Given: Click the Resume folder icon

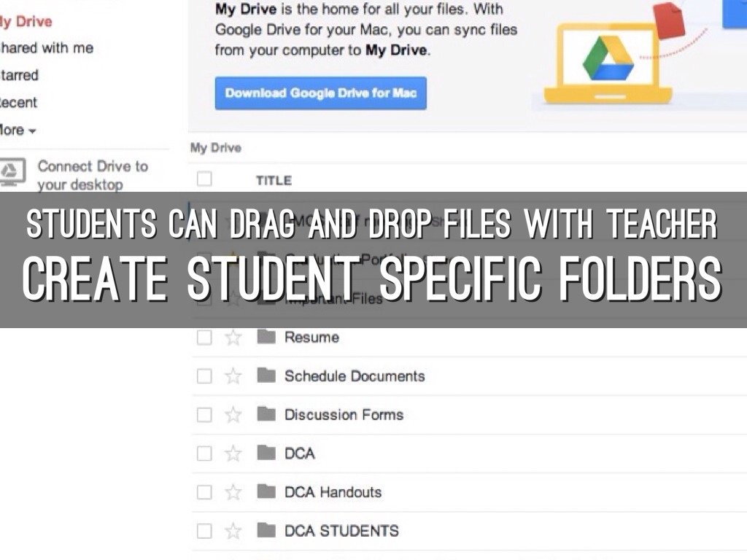Looking at the screenshot, I should pos(266,337).
